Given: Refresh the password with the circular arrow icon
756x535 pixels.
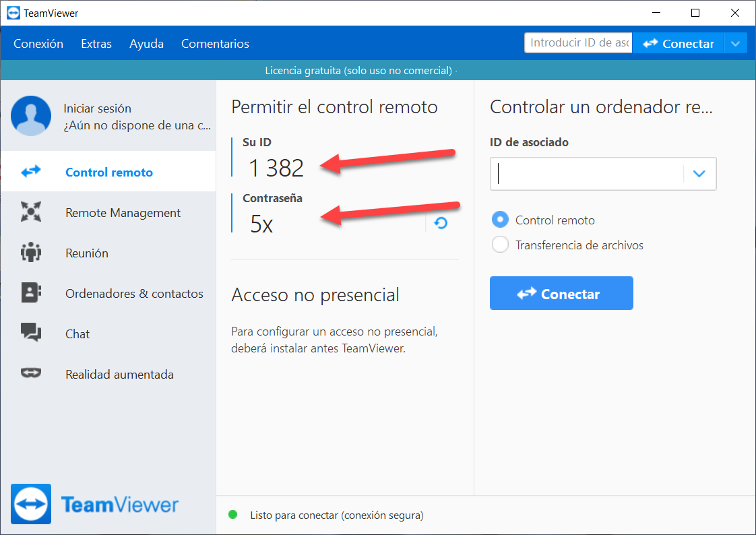Looking at the screenshot, I should [x=441, y=223].
